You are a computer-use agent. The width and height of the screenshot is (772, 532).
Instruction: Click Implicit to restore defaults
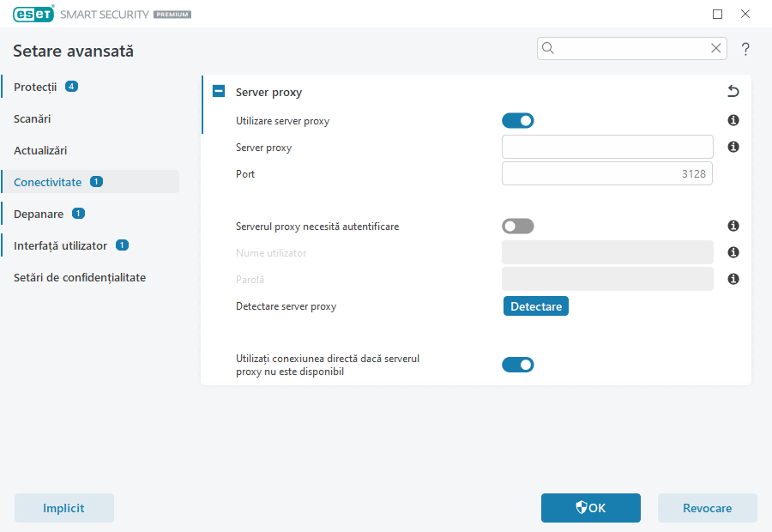63,508
